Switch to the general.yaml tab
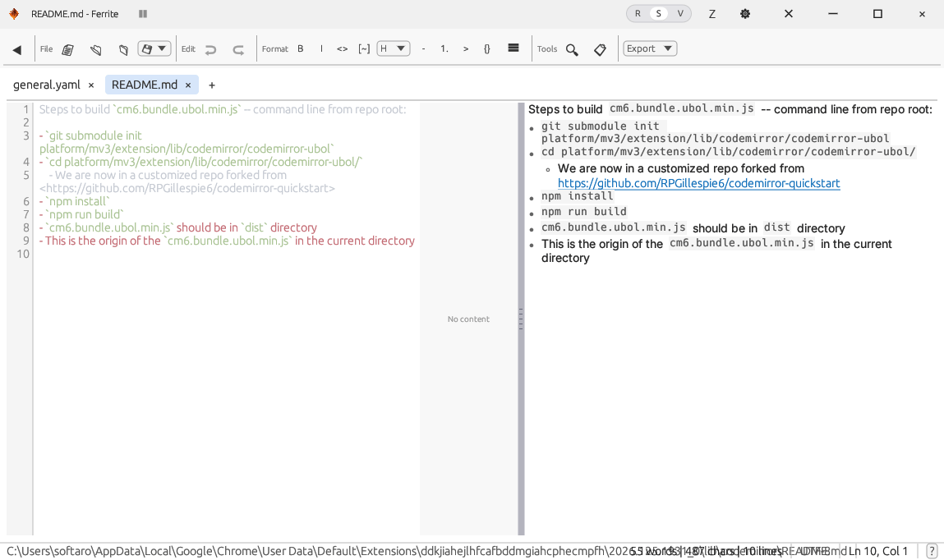 tap(47, 85)
